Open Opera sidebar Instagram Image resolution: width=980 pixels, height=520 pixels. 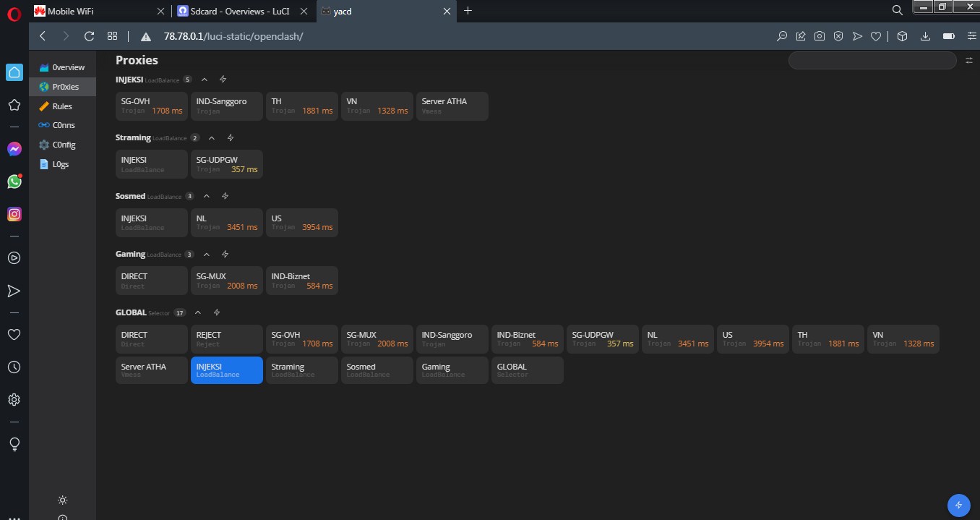14,214
